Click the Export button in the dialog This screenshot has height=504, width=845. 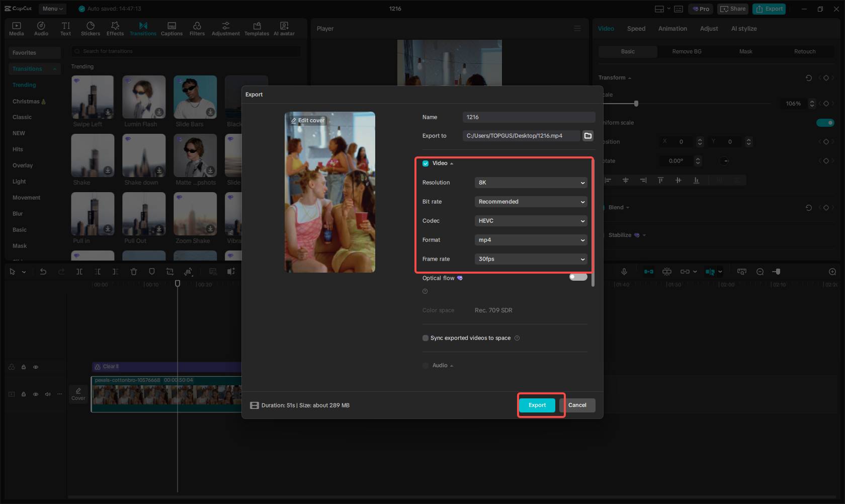tap(537, 405)
